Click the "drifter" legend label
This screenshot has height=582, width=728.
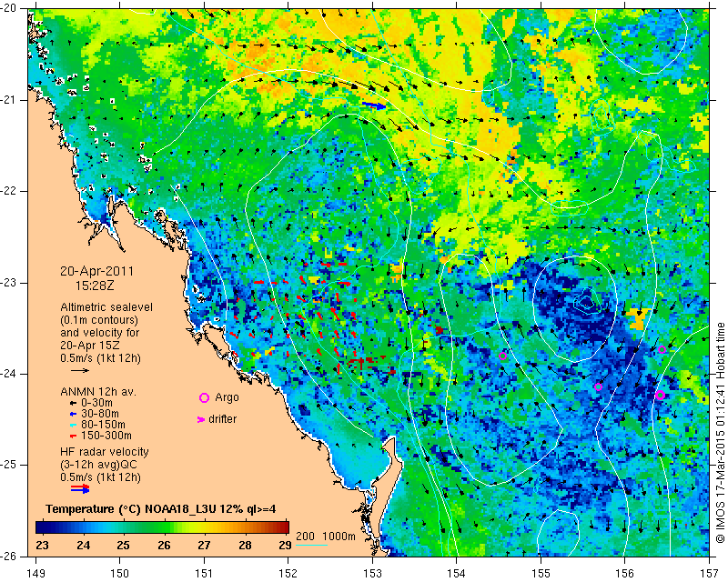point(222,419)
